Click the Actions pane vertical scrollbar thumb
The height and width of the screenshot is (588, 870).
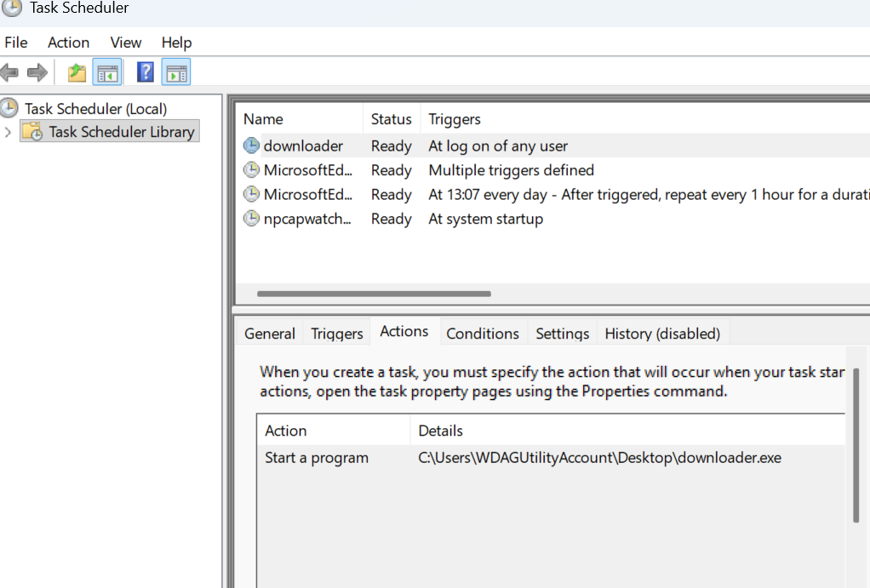tap(856, 445)
